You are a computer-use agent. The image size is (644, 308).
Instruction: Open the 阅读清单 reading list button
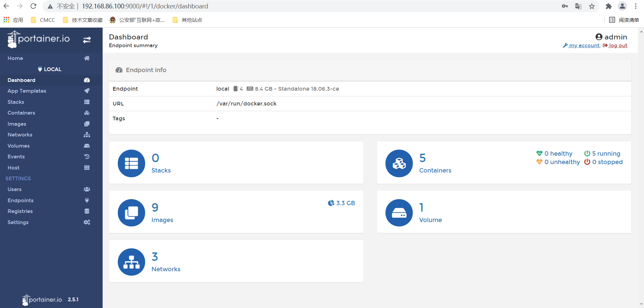click(x=624, y=20)
